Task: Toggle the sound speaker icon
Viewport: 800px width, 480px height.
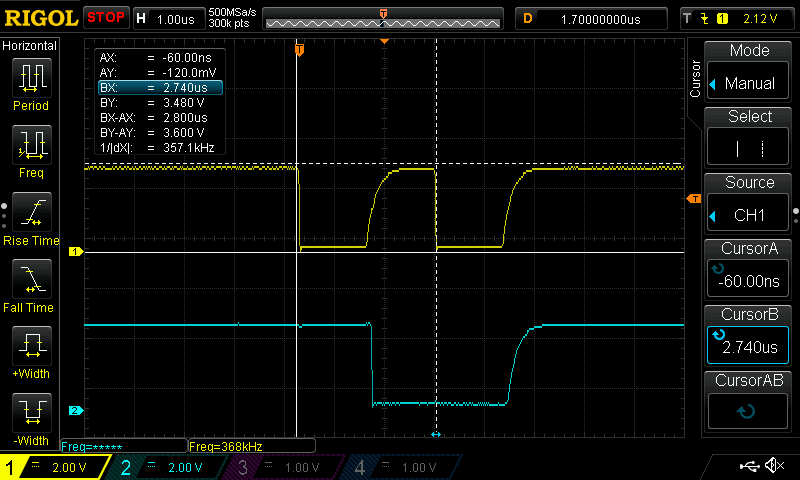Action: pos(775,465)
